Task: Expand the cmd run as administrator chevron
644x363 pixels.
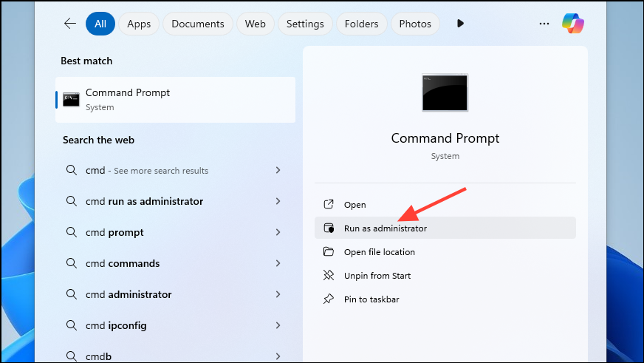Action: pyautogui.click(x=278, y=201)
